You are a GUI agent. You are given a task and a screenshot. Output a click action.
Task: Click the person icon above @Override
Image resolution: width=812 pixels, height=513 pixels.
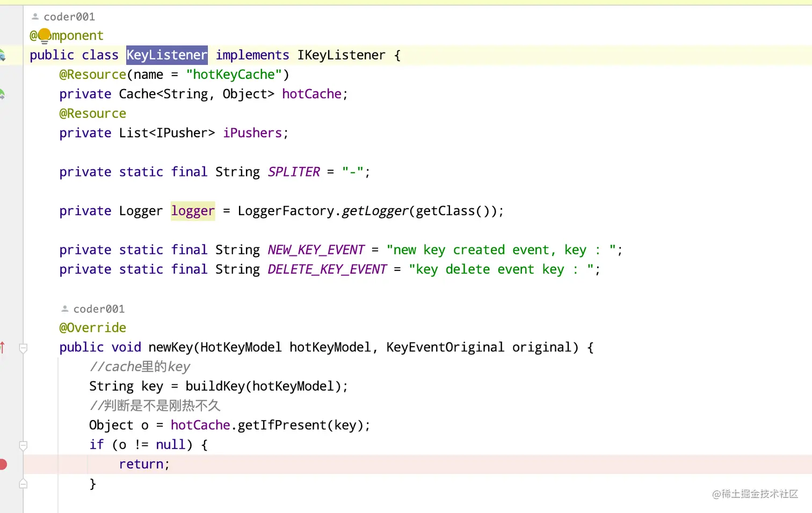click(65, 309)
